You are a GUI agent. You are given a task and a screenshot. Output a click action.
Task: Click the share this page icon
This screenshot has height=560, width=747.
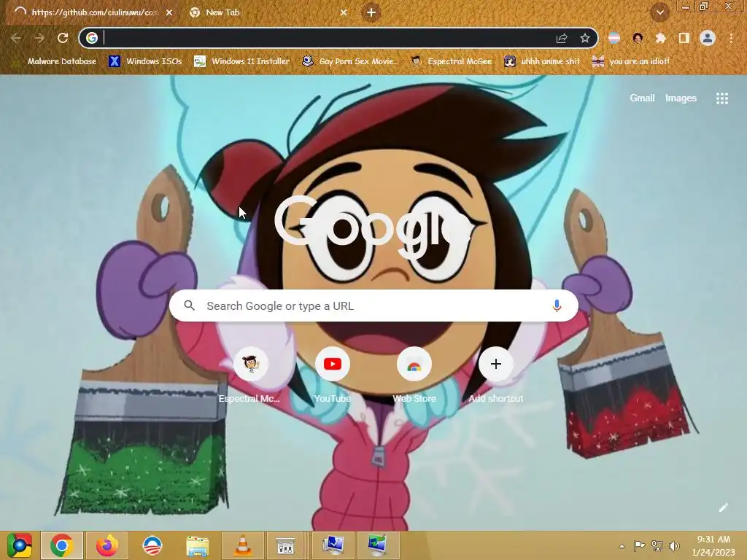[x=562, y=38]
